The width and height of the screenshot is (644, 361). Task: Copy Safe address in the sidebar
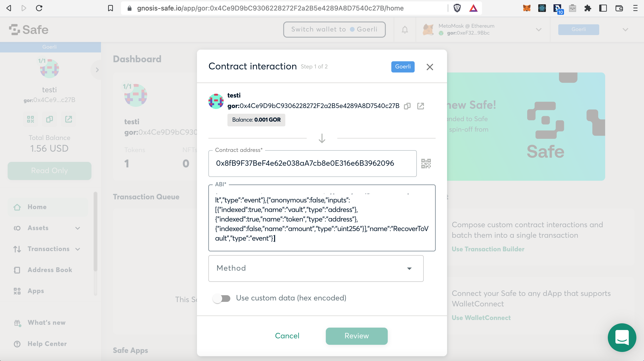point(50,119)
